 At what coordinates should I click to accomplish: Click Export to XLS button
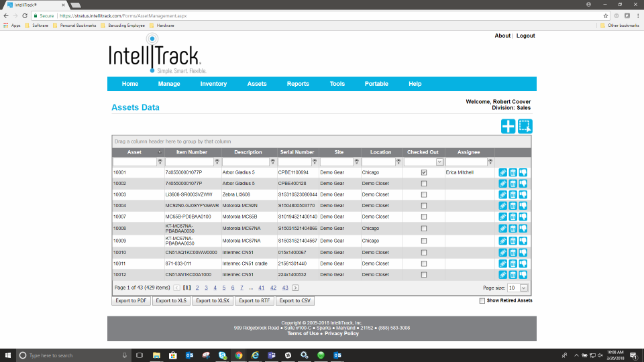pos(171,301)
